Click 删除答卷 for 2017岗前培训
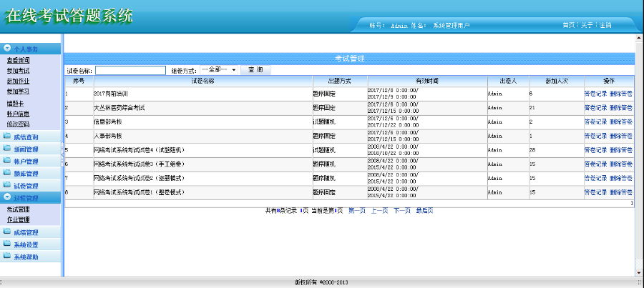Screen dimensions: 644x288 click(621, 94)
